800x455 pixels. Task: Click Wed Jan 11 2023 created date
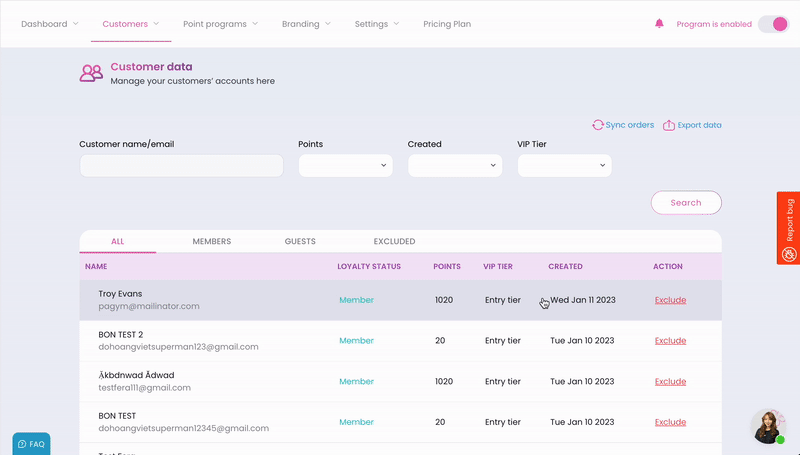pos(583,300)
